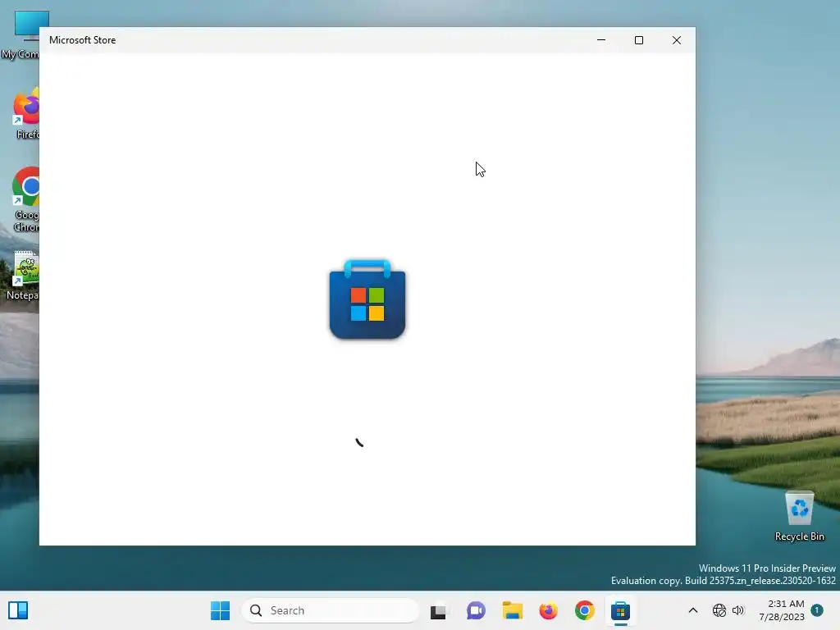Open the network status tray icon
The width and height of the screenshot is (840, 630).
point(719,610)
